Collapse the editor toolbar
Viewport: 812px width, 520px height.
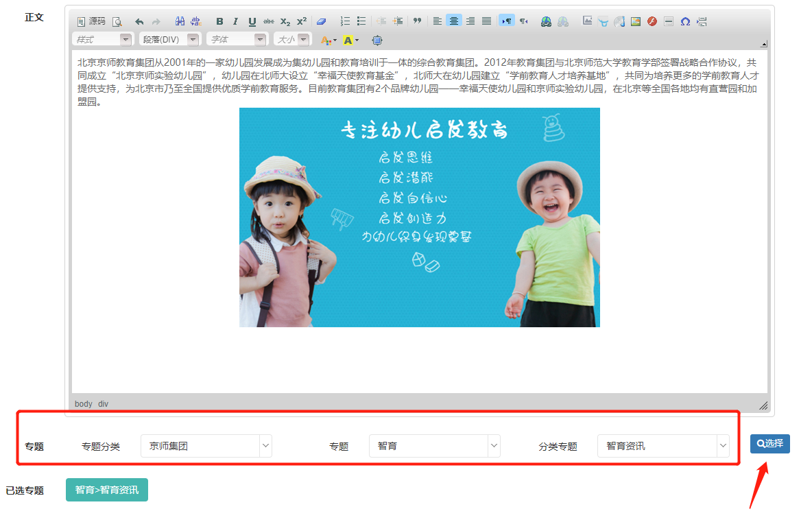[764, 44]
